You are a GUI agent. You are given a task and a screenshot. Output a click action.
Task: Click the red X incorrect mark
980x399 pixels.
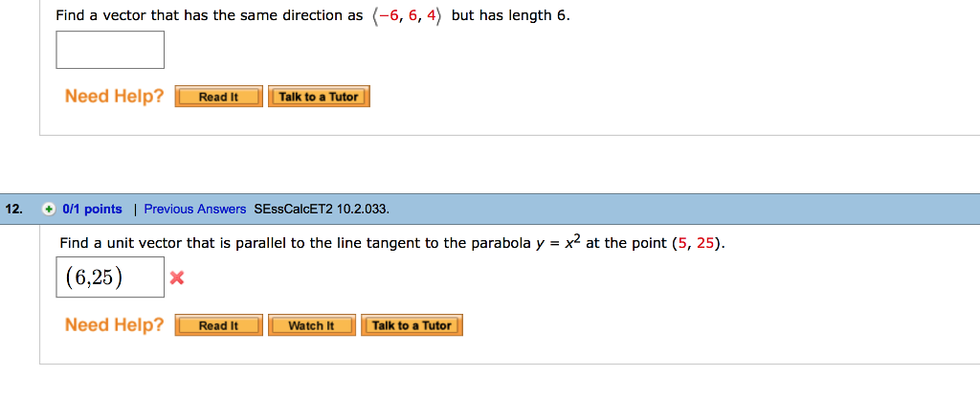tap(176, 278)
